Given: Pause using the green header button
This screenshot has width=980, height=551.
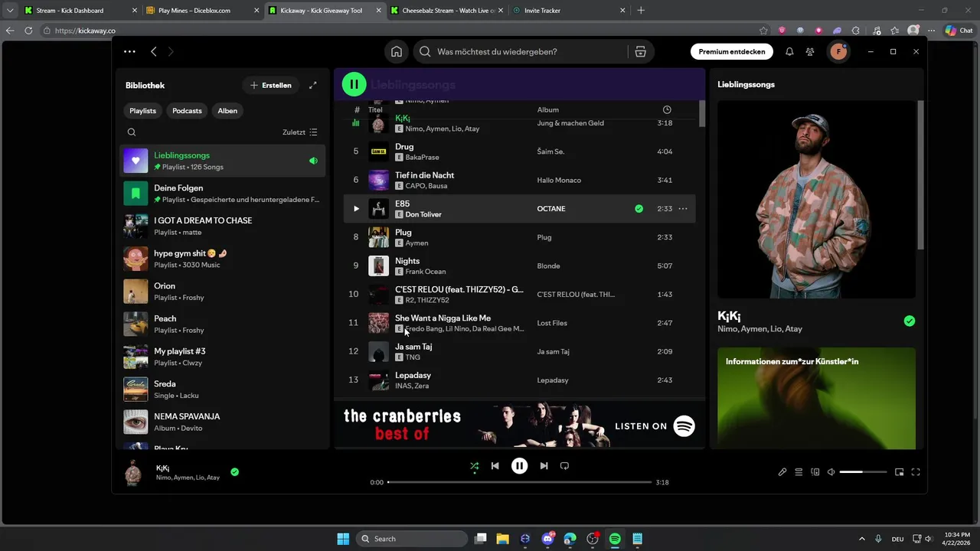Looking at the screenshot, I should click(354, 84).
